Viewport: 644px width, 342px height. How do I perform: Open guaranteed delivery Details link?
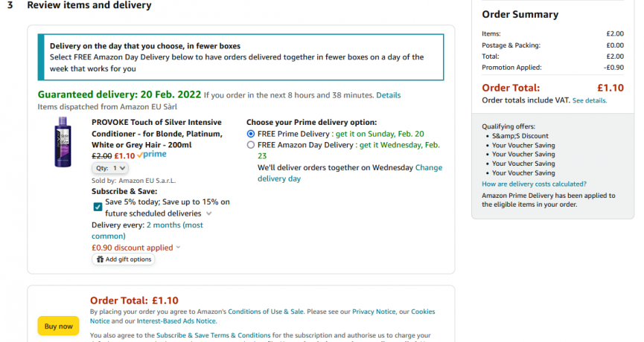point(388,95)
